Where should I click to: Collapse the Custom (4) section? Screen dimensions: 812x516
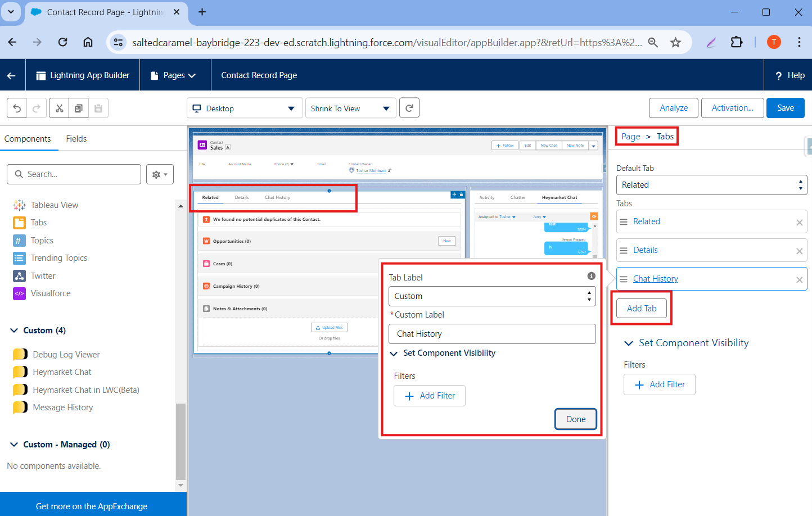pyautogui.click(x=14, y=331)
